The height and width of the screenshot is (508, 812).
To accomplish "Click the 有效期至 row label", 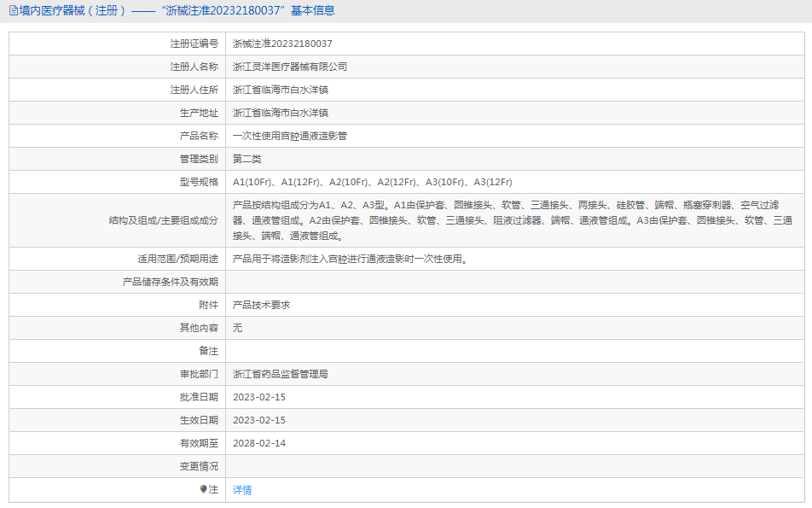I will [199, 443].
